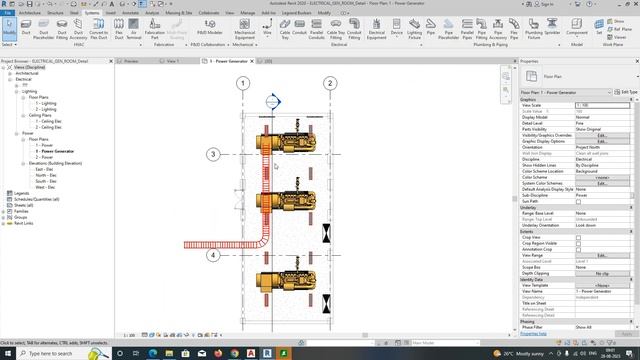Image resolution: width=640 pixels, height=360 pixels.
Task: Place a Plumbing Fixture
Action: click(533, 29)
